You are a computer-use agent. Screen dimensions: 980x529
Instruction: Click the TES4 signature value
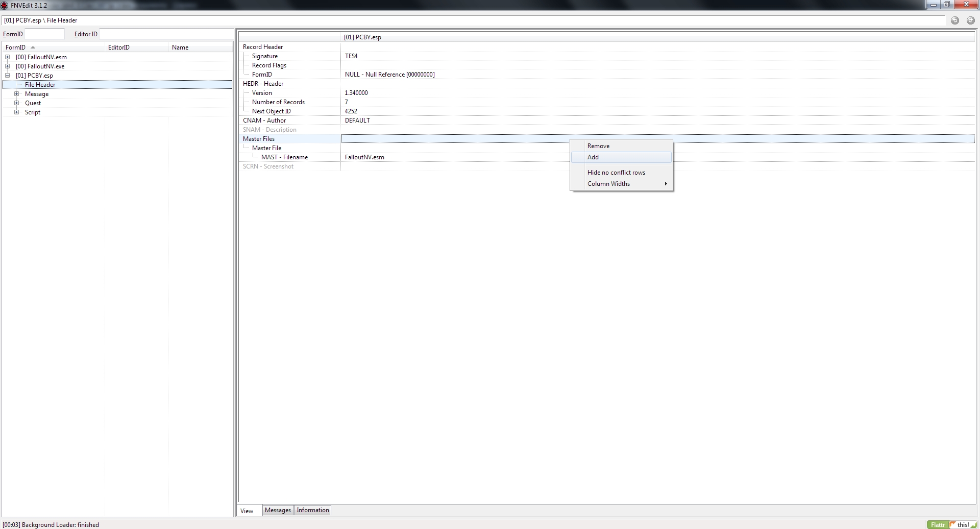pos(351,56)
